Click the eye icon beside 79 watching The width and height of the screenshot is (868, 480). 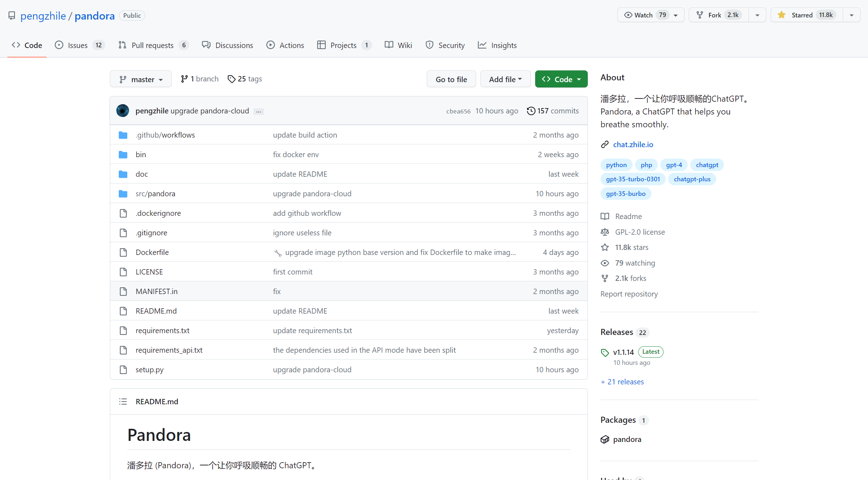[605, 263]
